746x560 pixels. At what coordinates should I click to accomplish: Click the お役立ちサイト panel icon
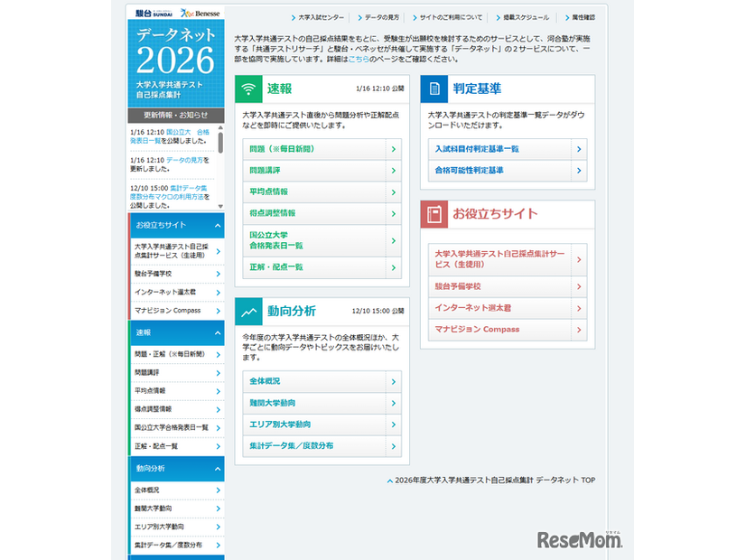point(434,214)
